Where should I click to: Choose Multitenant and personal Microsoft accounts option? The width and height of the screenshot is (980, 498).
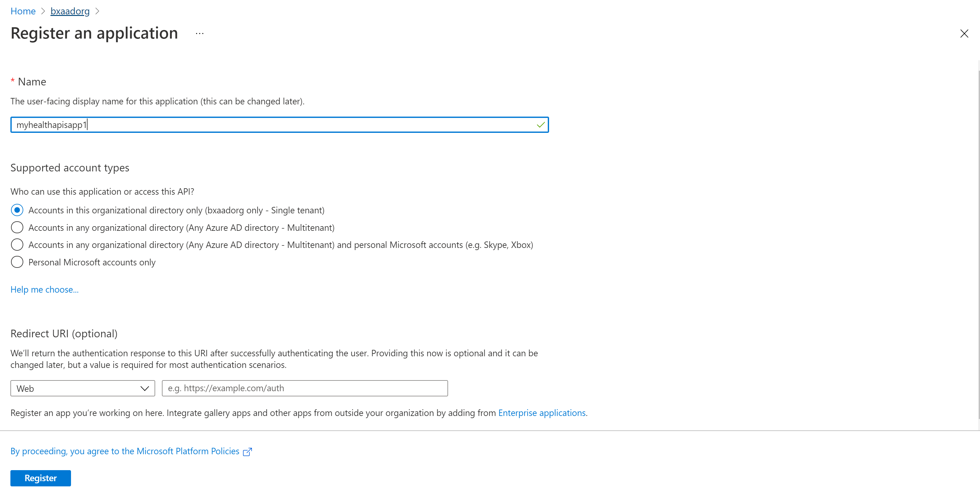pos(17,245)
